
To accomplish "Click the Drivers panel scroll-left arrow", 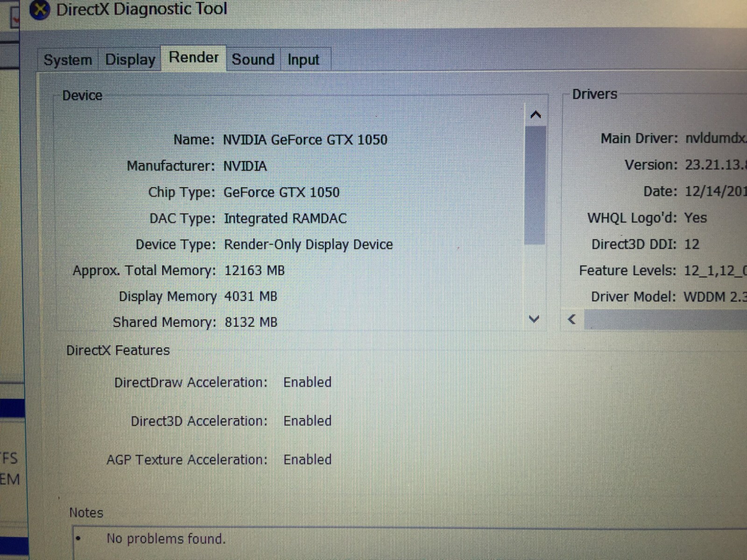I will click(572, 320).
